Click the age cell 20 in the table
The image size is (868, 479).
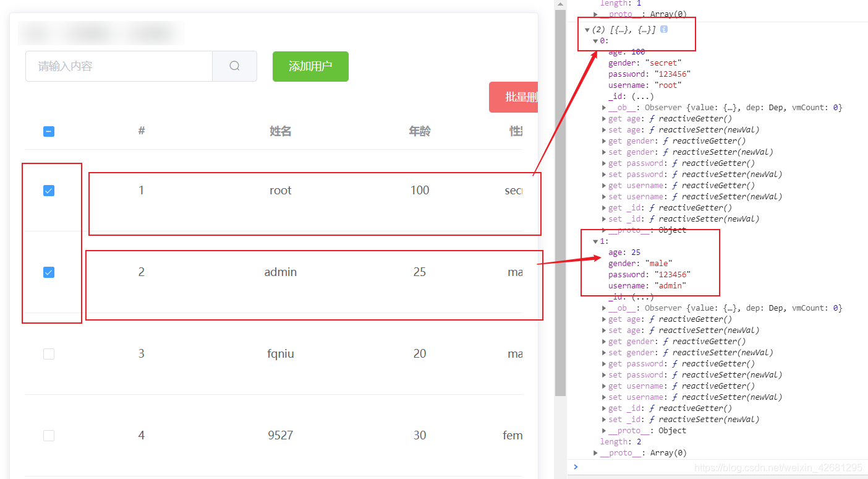click(420, 354)
